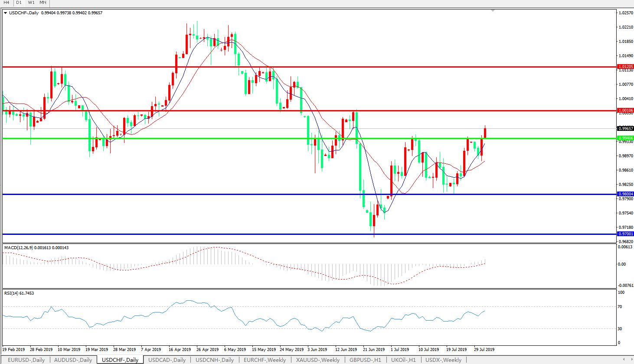
Task: Choose the MN monthly timeframe
Action: (x=43, y=3)
